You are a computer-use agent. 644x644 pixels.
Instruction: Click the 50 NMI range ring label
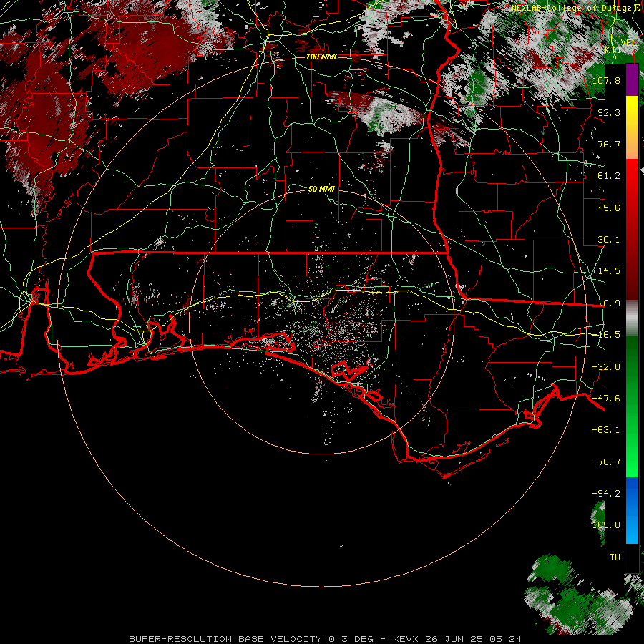tap(321, 189)
